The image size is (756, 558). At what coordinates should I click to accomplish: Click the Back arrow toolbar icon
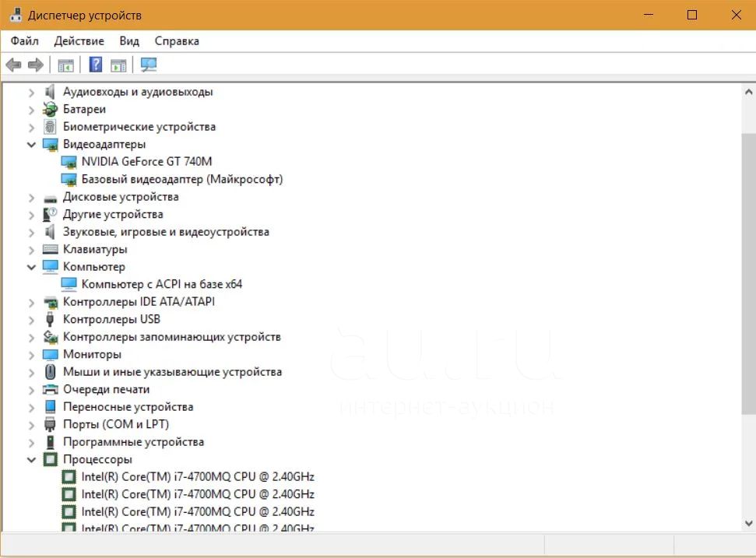(13, 65)
